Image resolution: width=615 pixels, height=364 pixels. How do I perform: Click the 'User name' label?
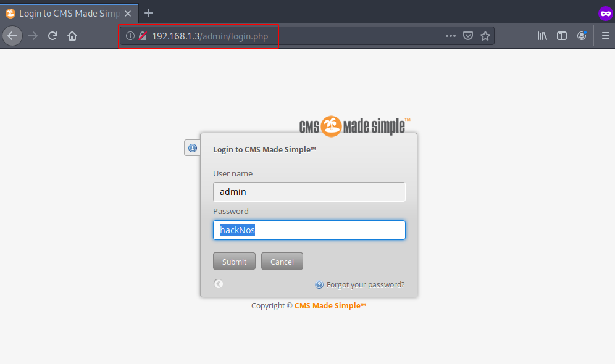[233, 173]
